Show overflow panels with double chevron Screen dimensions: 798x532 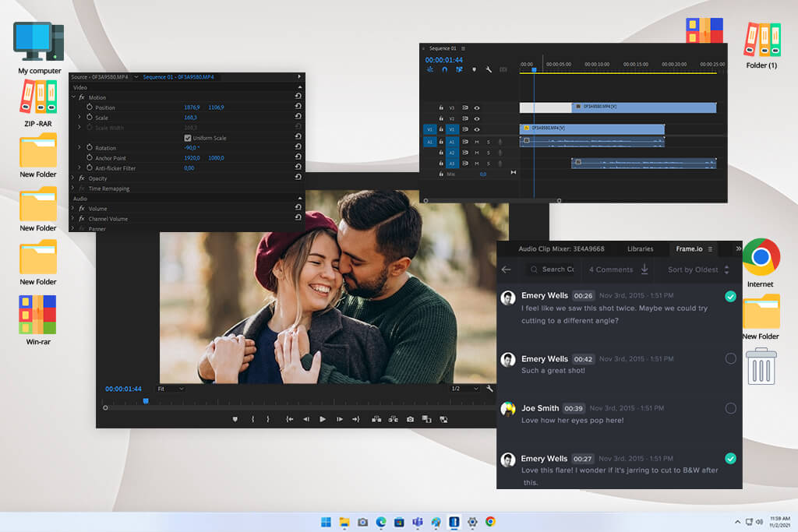coord(738,248)
